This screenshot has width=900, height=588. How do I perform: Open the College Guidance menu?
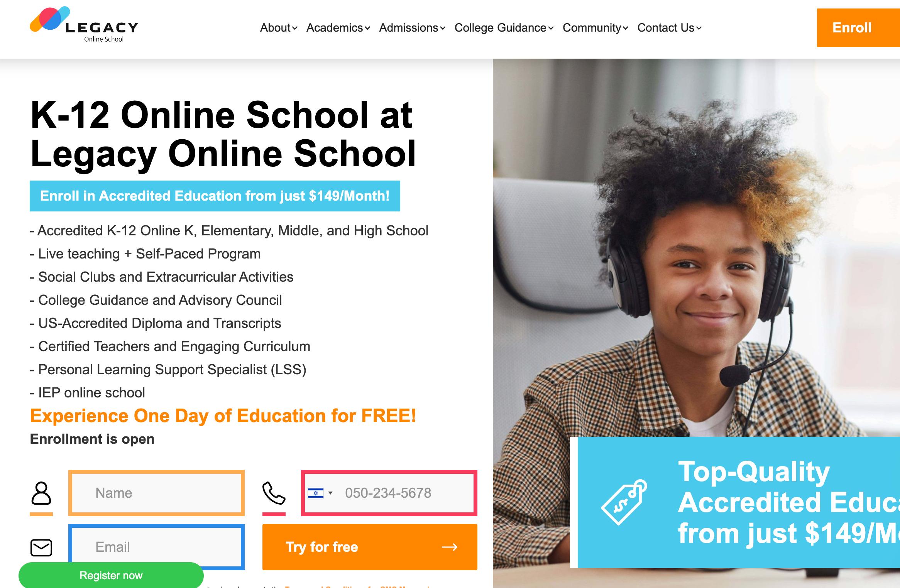coord(504,28)
